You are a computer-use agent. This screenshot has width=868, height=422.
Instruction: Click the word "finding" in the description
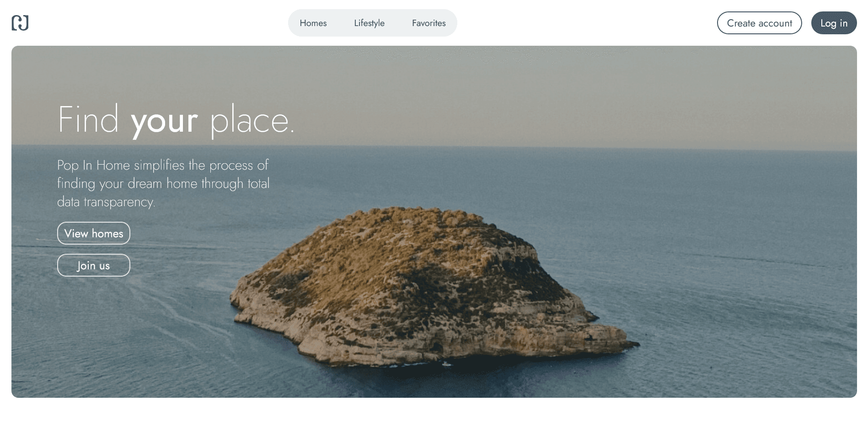(76, 183)
